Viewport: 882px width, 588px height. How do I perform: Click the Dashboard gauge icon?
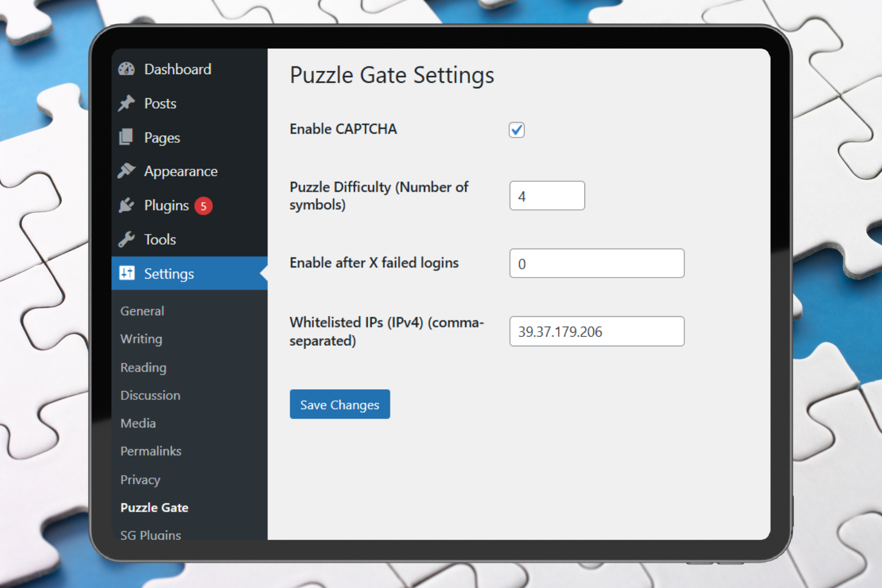point(126,69)
